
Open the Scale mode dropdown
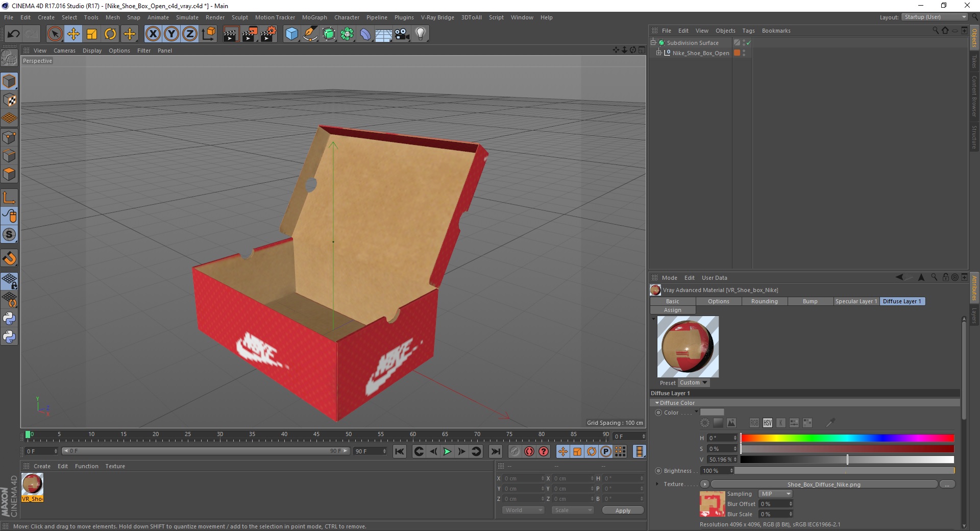(x=573, y=510)
